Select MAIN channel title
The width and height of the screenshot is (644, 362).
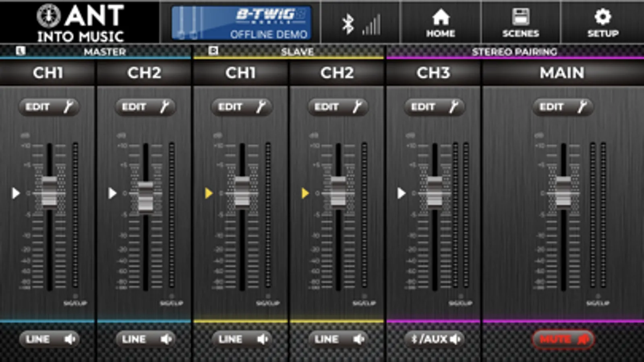click(562, 73)
